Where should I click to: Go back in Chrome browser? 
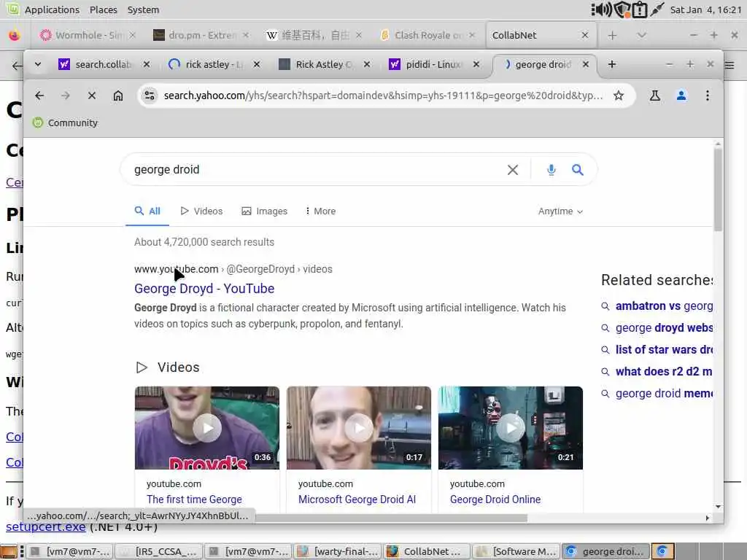[39, 96]
